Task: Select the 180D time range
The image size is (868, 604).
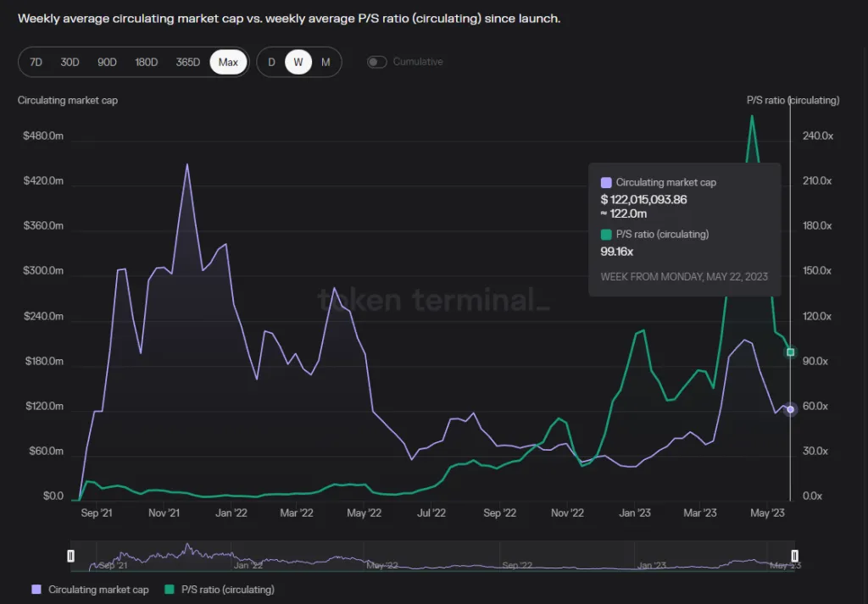Action: click(146, 62)
